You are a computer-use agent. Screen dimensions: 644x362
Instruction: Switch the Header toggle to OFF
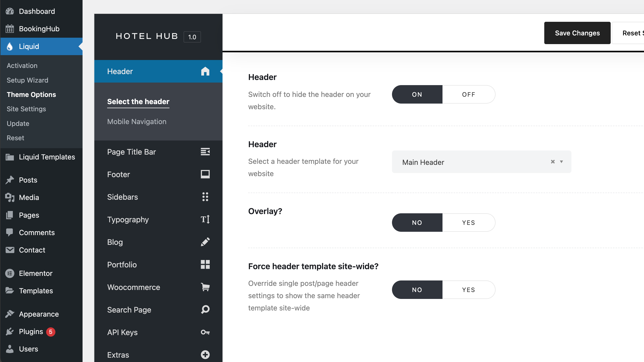pos(468,95)
